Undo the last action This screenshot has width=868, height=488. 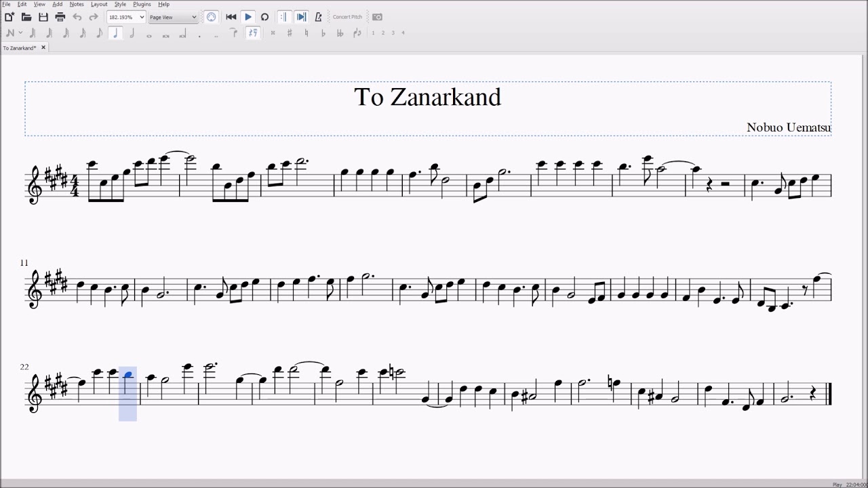(x=77, y=17)
